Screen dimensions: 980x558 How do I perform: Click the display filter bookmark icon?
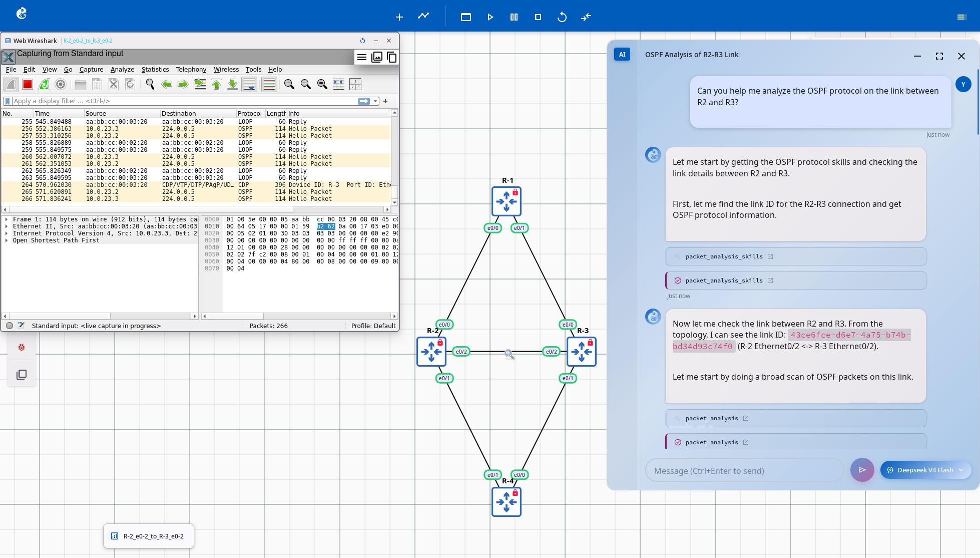pos(8,101)
